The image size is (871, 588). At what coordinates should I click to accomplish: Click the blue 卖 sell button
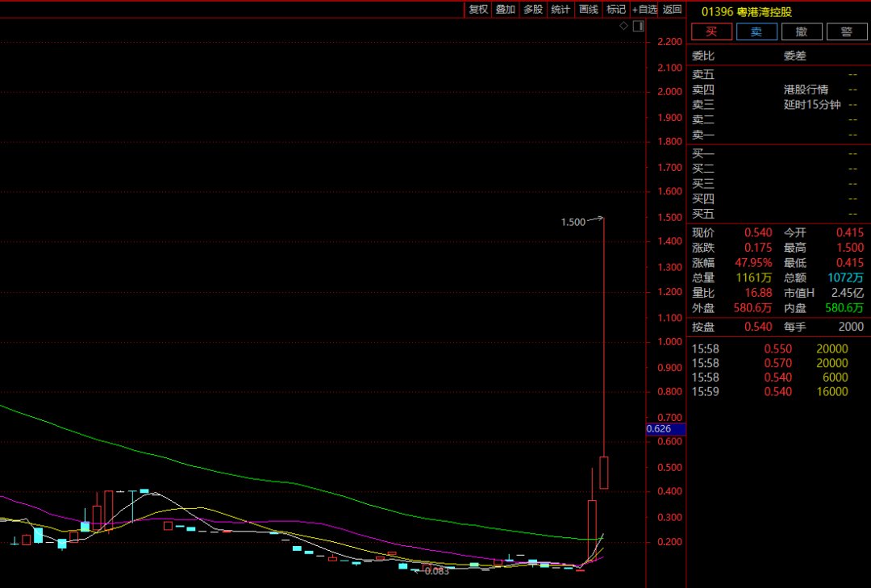tap(756, 31)
